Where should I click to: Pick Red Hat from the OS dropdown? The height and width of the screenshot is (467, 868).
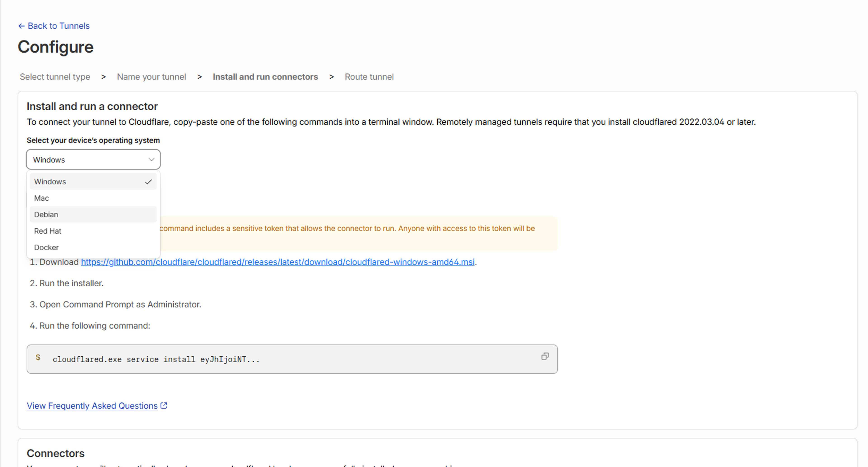click(93, 231)
